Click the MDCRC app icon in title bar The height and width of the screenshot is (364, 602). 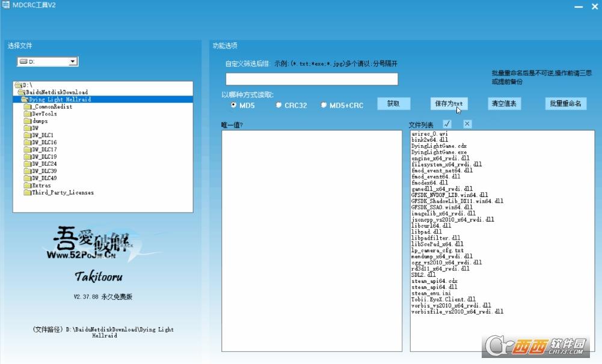(x=6, y=5)
